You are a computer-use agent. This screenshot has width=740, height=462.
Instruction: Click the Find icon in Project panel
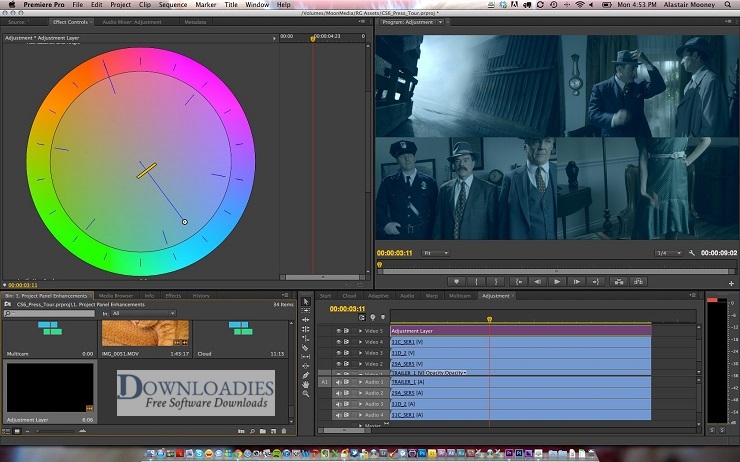(x=252, y=431)
